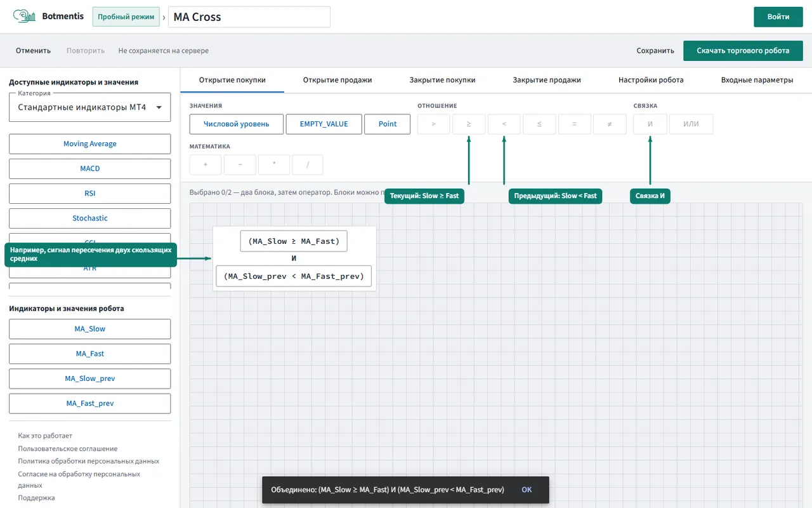Select the equals operator
This screenshot has height=508, width=812.
tap(574, 124)
